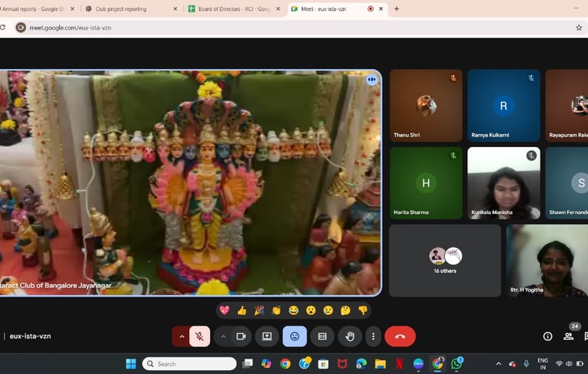
Task: Open Task View from the taskbar
Action: 247,363
